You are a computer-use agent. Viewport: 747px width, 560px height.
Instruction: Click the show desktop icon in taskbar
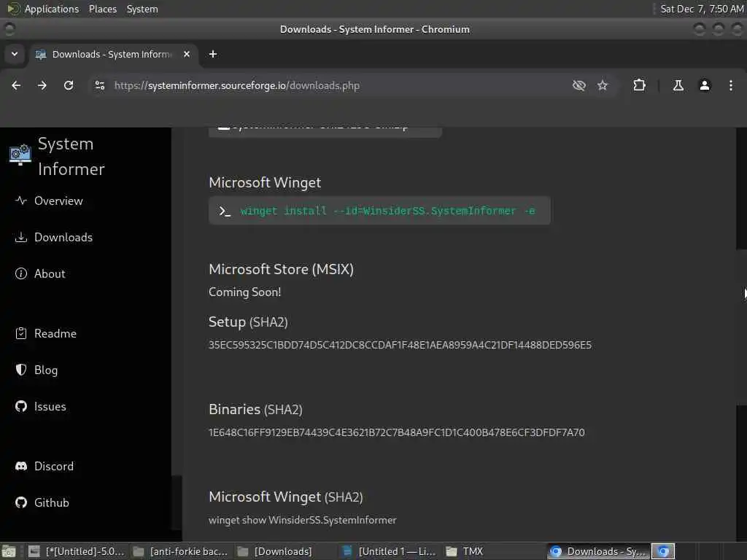coord(9,551)
